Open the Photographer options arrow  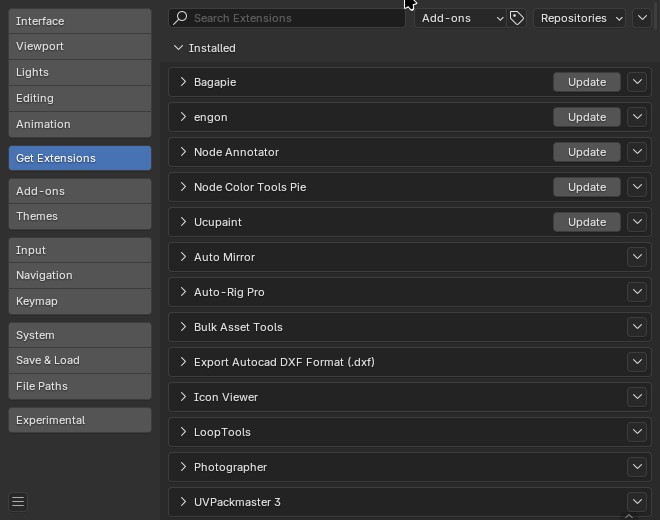[x=637, y=466]
